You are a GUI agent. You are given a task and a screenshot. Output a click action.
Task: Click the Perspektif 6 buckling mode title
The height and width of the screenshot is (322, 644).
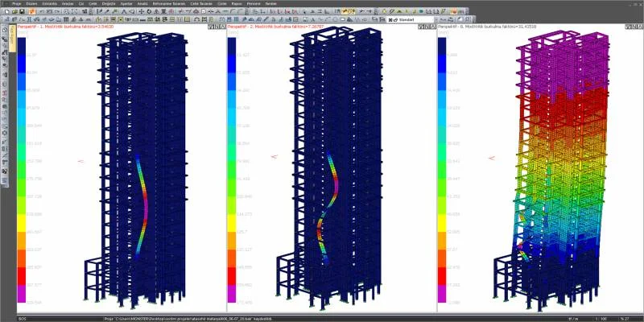pos(487,27)
